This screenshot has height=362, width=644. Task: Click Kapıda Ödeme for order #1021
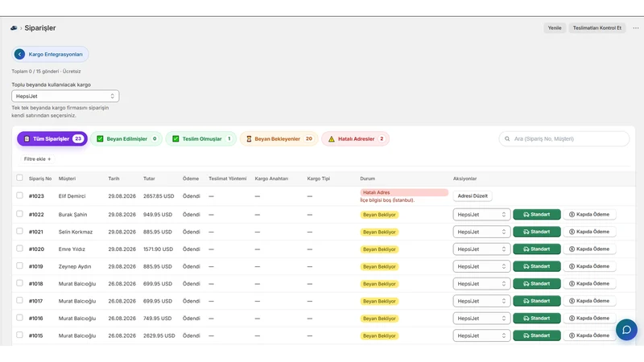point(589,232)
